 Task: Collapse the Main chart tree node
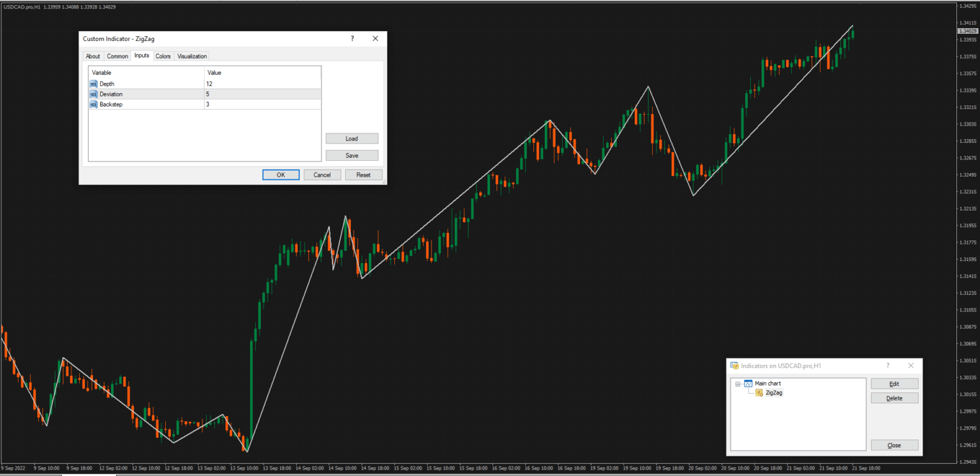[x=738, y=383]
